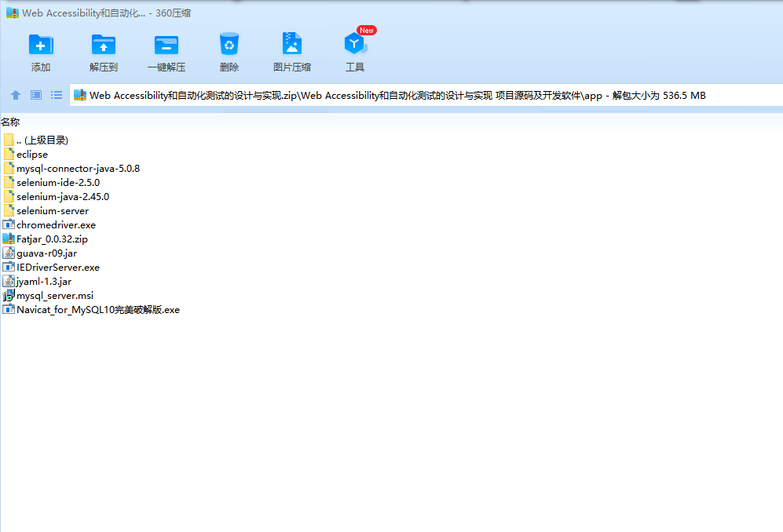
Task: Click the IEDriverServer.exe file icon
Action: click(x=9, y=267)
